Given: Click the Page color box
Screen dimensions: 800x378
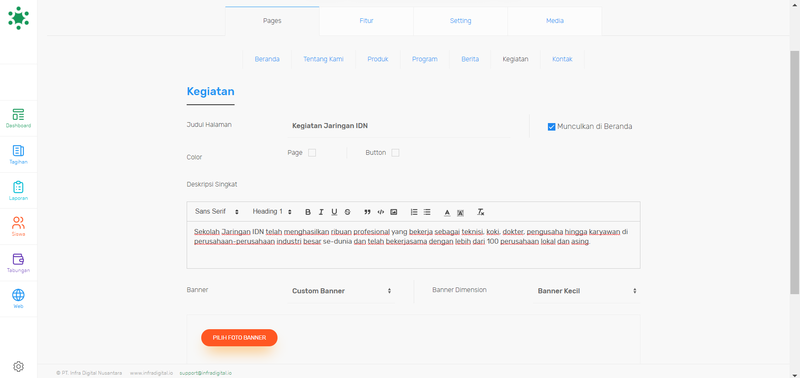Looking at the screenshot, I should [x=312, y=153].
